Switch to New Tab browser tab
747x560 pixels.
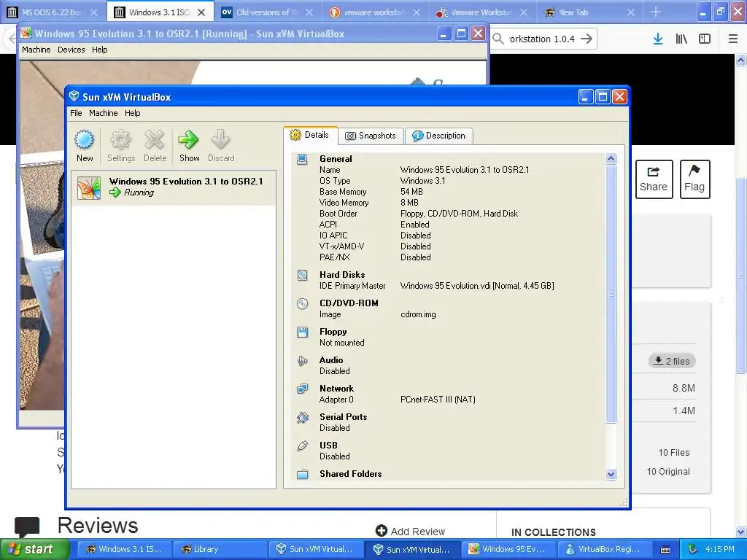[x=589, y=12]
